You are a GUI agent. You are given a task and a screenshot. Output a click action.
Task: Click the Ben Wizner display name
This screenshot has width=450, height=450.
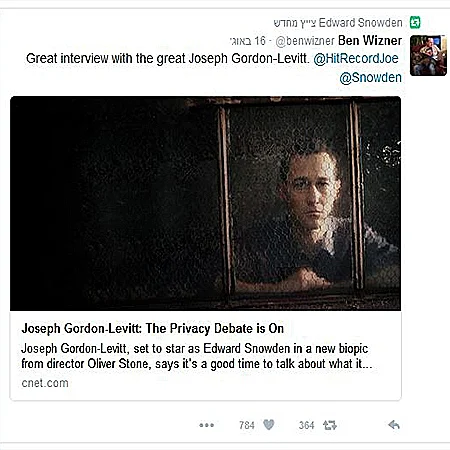pos(370,41)
